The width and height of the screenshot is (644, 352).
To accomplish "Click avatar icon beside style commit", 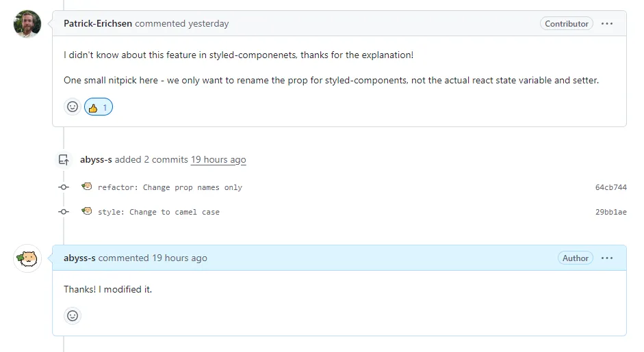I will tap(87, 211).
